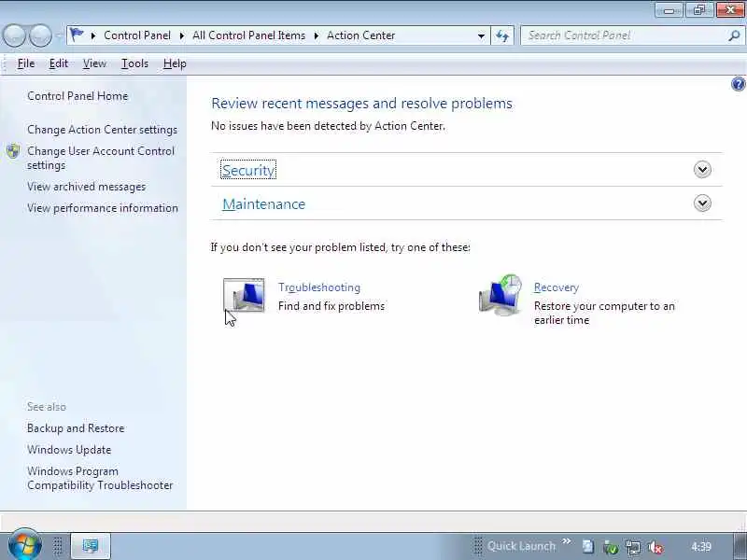
Task: Expand Quick Launch double chevron
Action: (567, 541)
